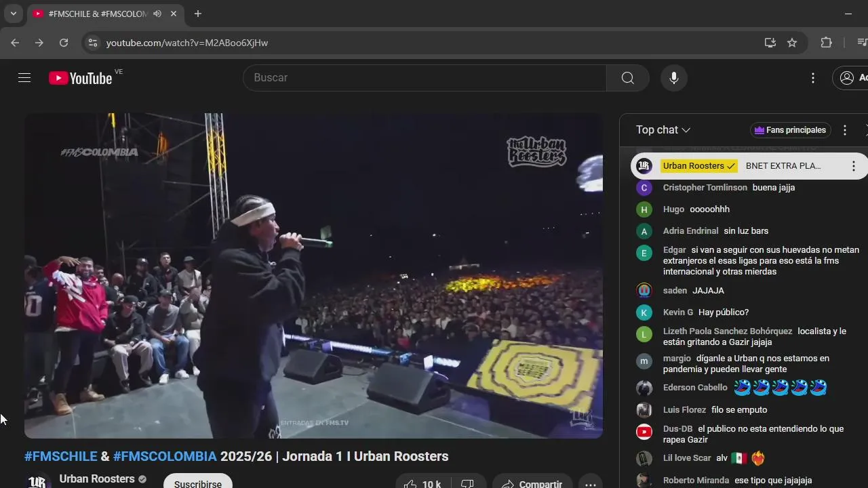Focus the Buscar search field
The width and height of the screenshot is (868, 488).
(x=425, y=78)
